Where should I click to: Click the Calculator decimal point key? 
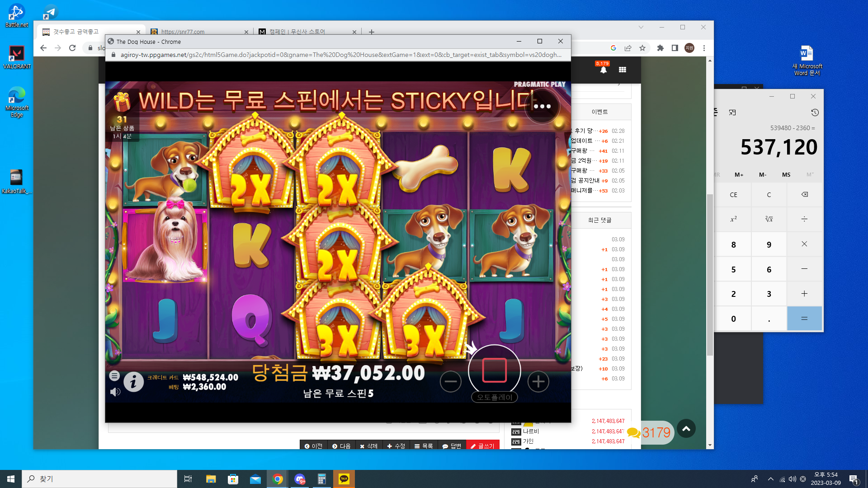(x=769, y=319)
